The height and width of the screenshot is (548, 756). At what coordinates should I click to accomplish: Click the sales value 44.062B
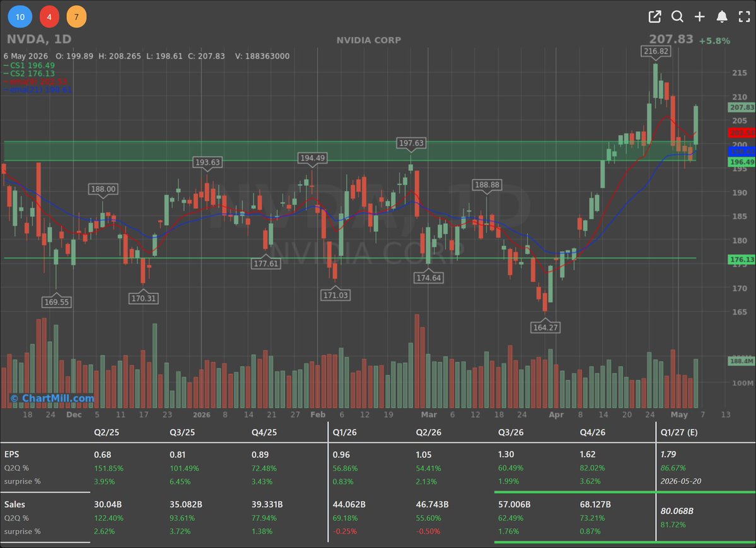click(x=349, y=504)
